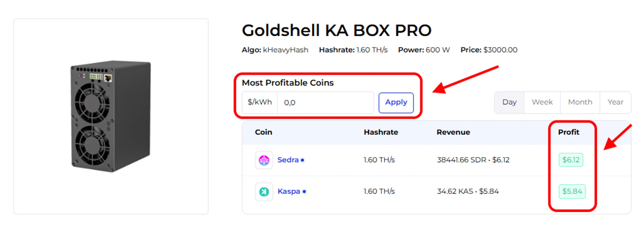Click the $6.12 profit badge for Sedra
The height and width of the screenshot is (227, 644).
tap(571, 160)
